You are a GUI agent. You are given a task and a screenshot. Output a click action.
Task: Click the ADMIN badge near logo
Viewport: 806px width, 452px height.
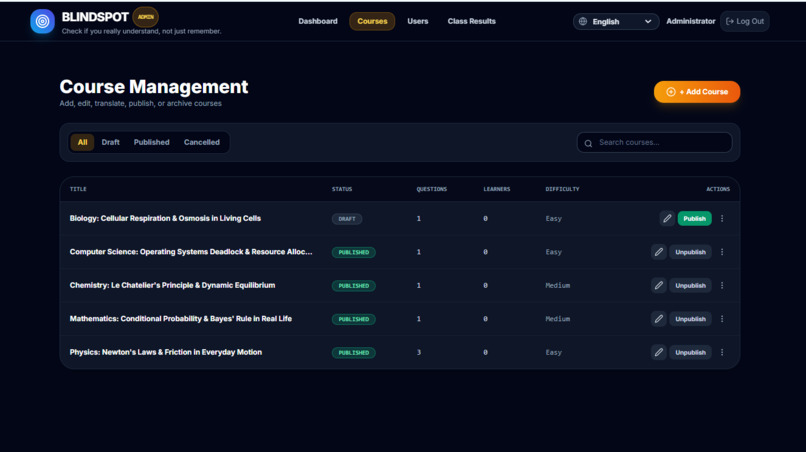pyautogui.click(x=145, y=17)
